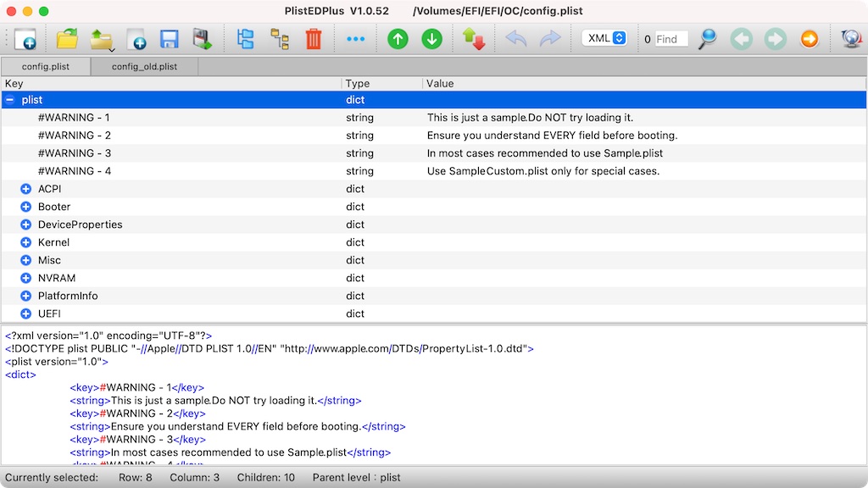868x488 pixels.
Task: Click the <dict> tag line in the XML pane
Action: [20, 374]
